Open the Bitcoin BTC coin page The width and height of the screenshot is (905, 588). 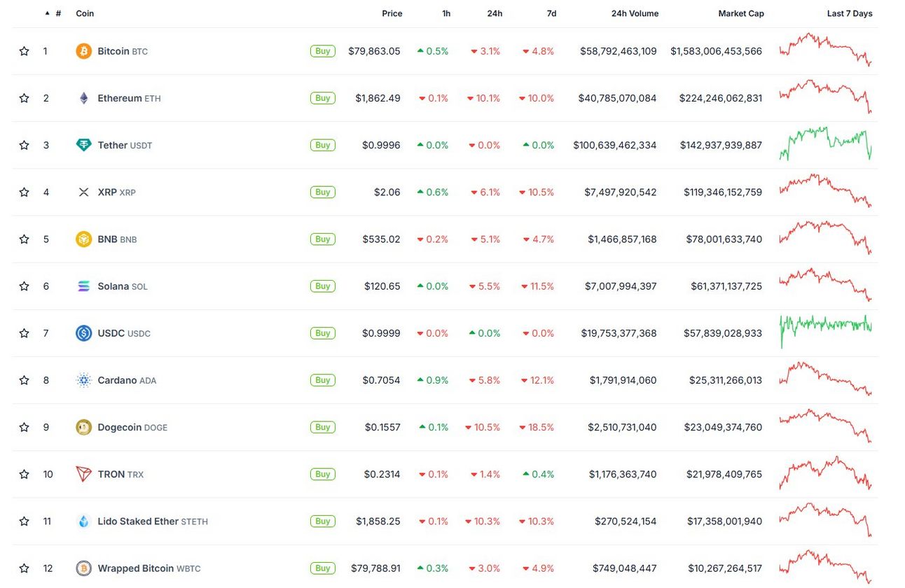tap(123, 51)
